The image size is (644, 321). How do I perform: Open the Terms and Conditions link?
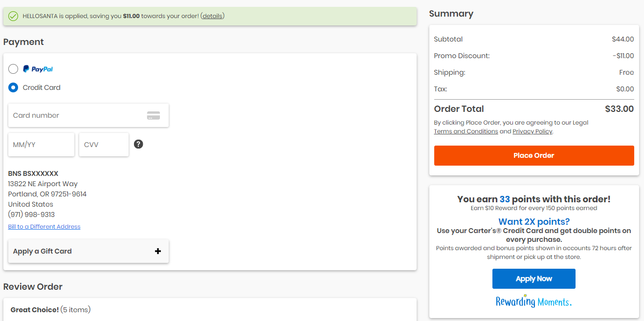pyautogui.click(x=466, y=131)
